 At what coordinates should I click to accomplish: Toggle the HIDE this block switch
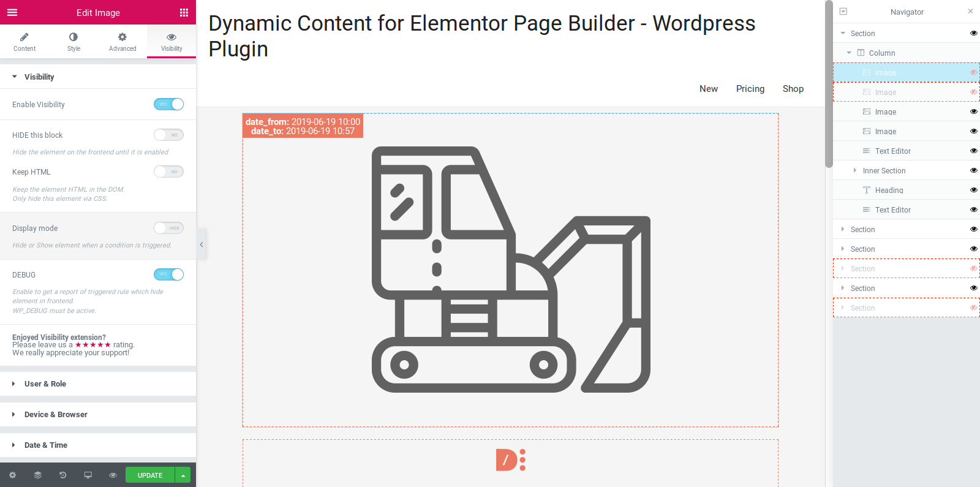(168, 135)
